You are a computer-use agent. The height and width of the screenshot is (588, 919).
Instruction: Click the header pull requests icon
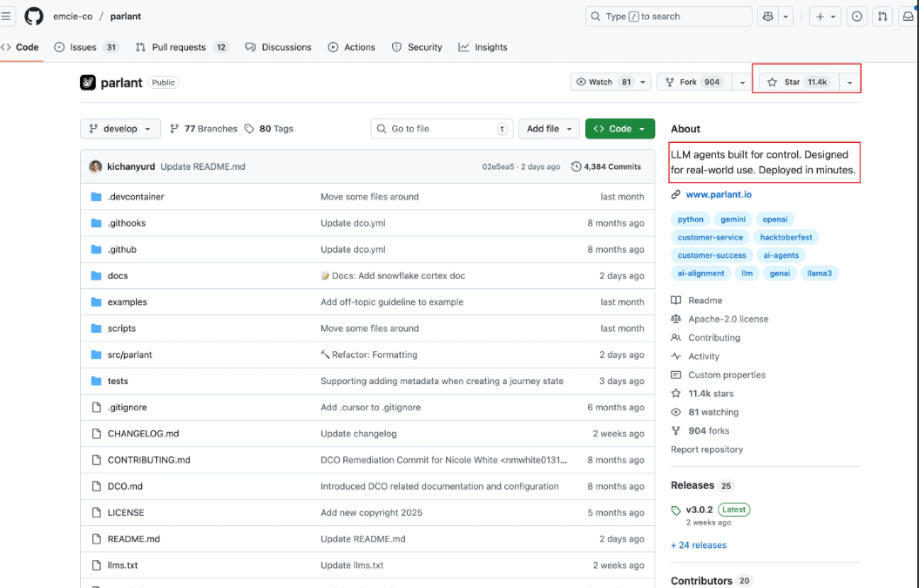(x=882, y=17)
